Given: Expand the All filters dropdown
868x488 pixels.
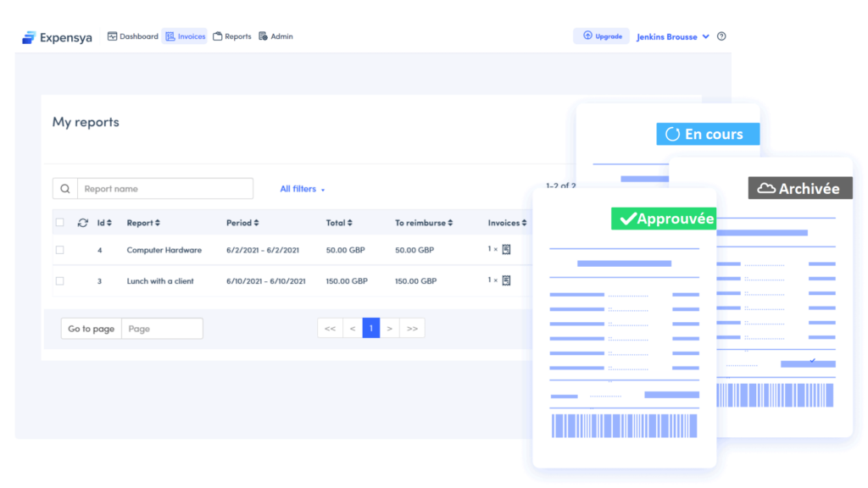Looking at the screenshot, I should click(x=301, y=188).
